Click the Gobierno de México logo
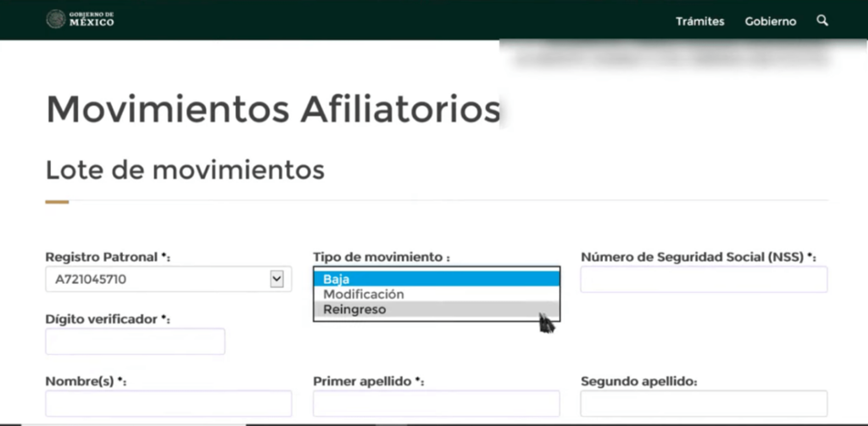The height and width of the screenshot is (426, 868). (80, 19)
